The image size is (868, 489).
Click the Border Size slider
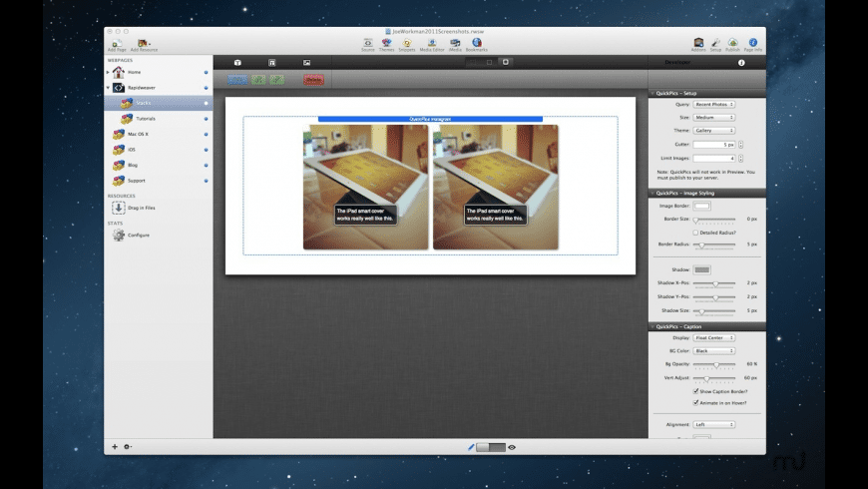(714, 220)
